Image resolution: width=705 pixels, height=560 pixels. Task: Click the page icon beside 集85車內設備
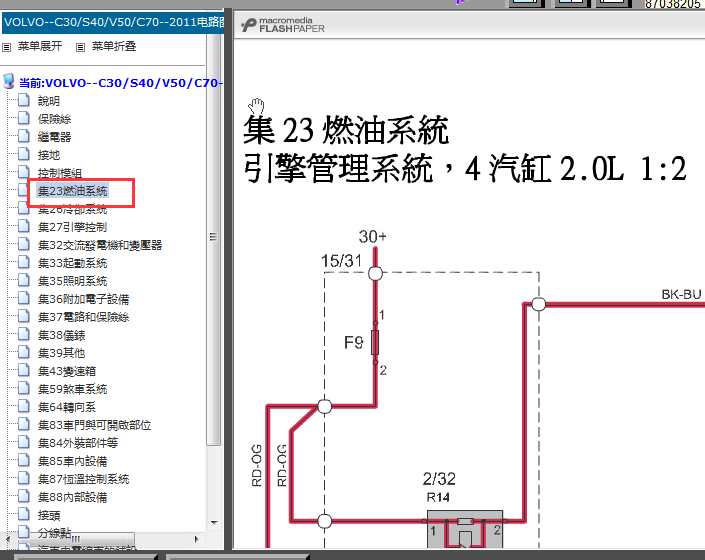[24, 459]
